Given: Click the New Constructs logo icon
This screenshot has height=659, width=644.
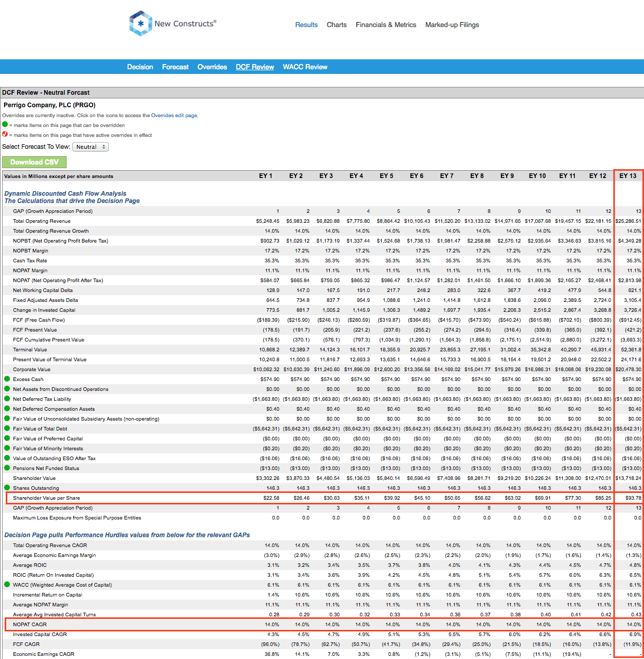Looking at the screenshot, I should (140, 23).
